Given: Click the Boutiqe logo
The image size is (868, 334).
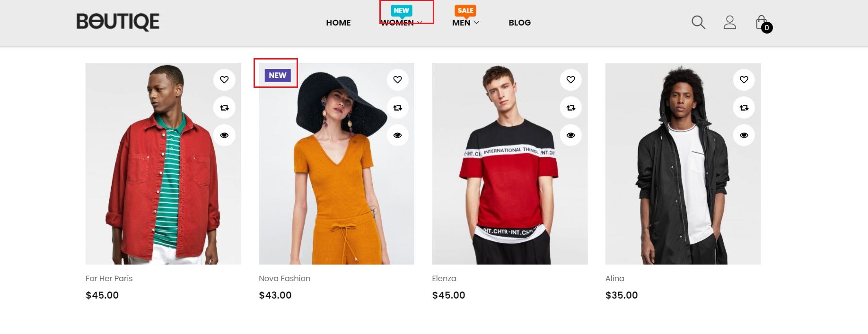Looking at the screenshot, I should (118, 22).
